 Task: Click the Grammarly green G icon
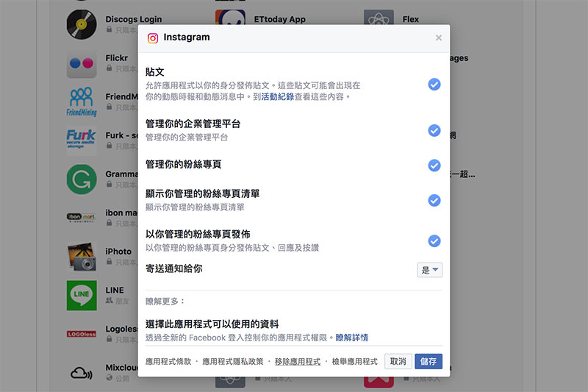tap(81, 179)
